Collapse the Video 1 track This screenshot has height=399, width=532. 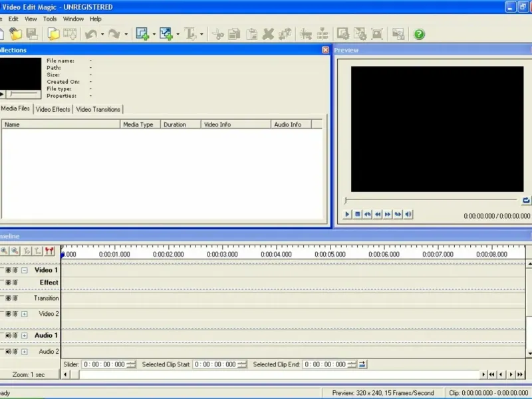(x=25, y=271)
